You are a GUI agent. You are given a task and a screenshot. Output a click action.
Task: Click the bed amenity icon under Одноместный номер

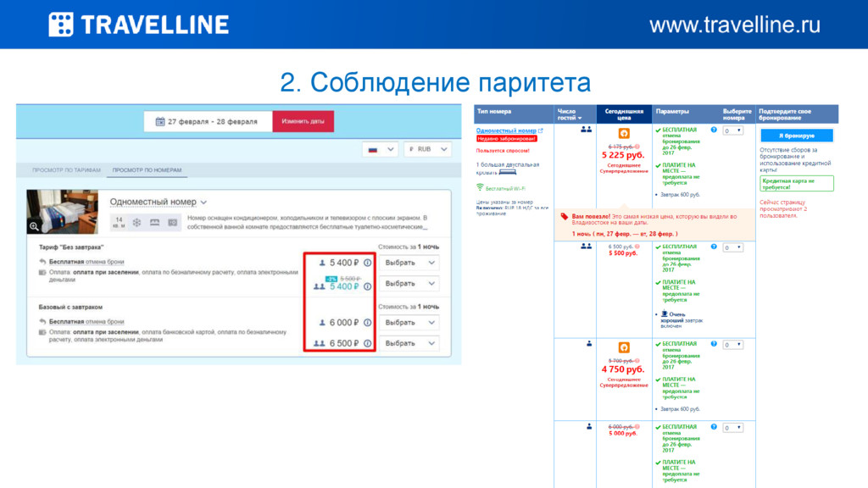point(154,222)
